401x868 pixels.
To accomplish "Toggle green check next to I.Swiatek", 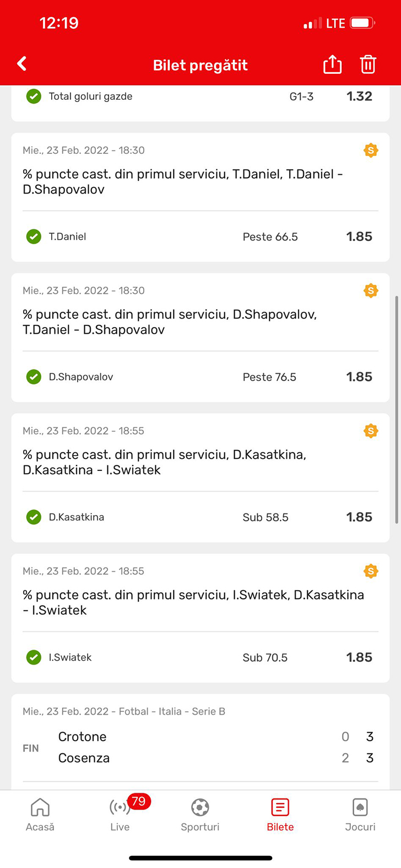I will click(34, 657).
